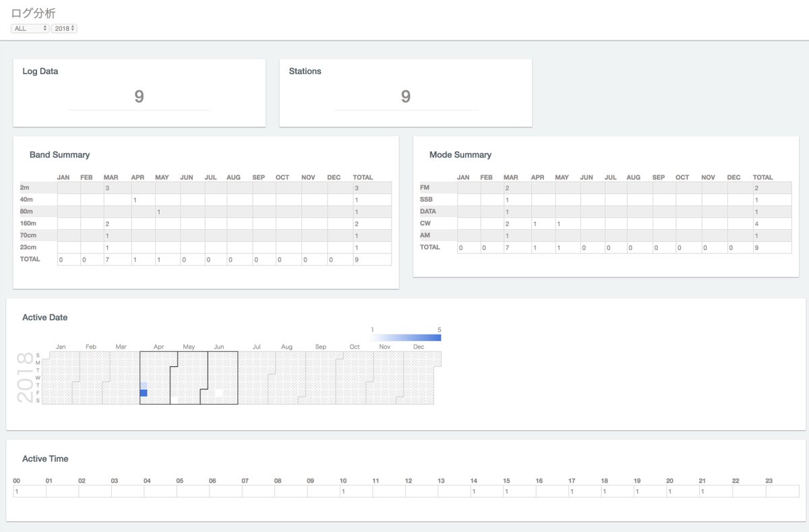Click the hour 21 cell in Active Time
The height and width of the screenshot is (532, 809).
click(716, 492)
